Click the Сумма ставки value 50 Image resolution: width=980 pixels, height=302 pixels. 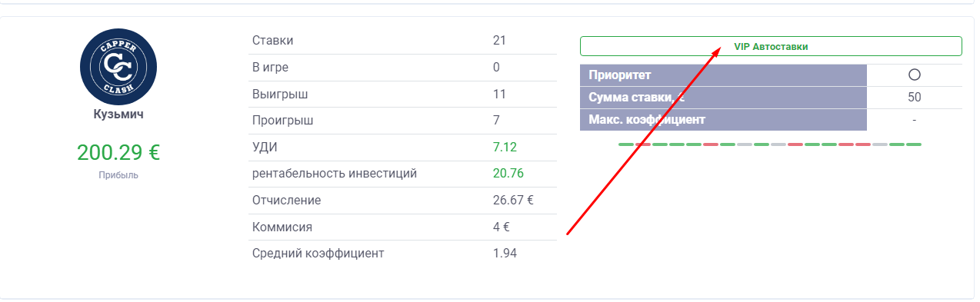coord(915,98)
